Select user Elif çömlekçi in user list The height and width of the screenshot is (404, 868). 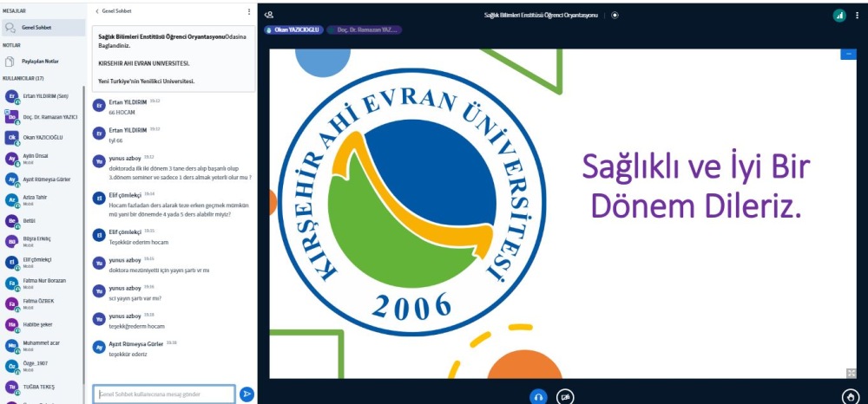[43, 262]
